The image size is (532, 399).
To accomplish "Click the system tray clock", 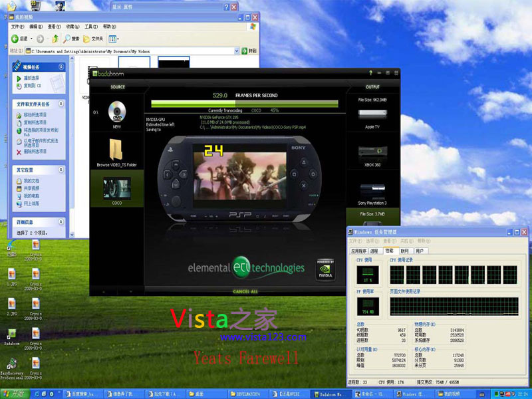I will [x=523, y=394].
